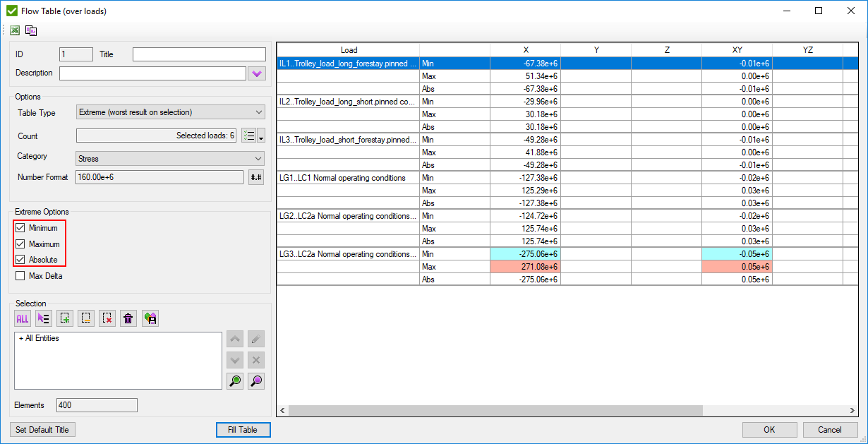The image size is (868, 444).
Task: Click into the Description input field
Action: 152,73
